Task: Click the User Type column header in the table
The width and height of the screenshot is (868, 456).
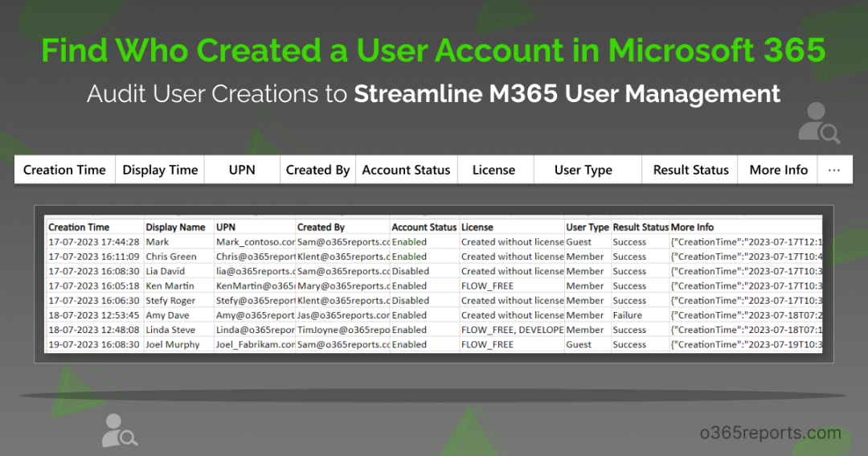Action: point(588,227)
